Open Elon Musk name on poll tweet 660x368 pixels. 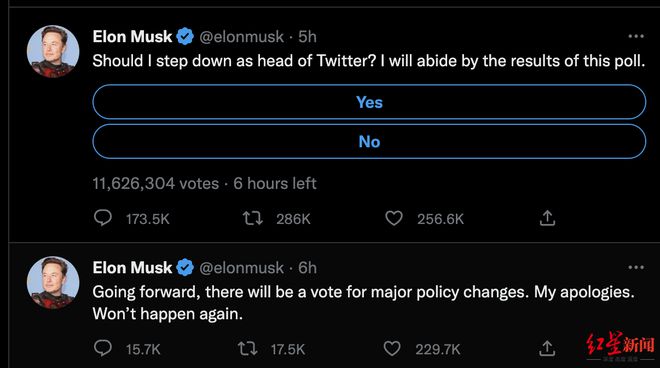132,37
